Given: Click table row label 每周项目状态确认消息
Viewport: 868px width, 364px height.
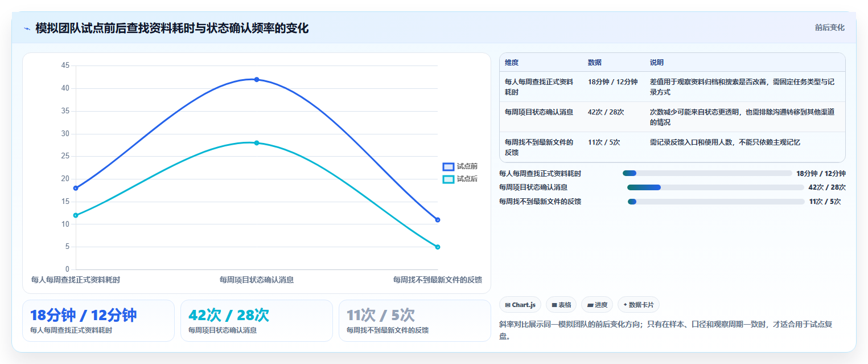Looking at the screenshot, I should tap(539, 112).
